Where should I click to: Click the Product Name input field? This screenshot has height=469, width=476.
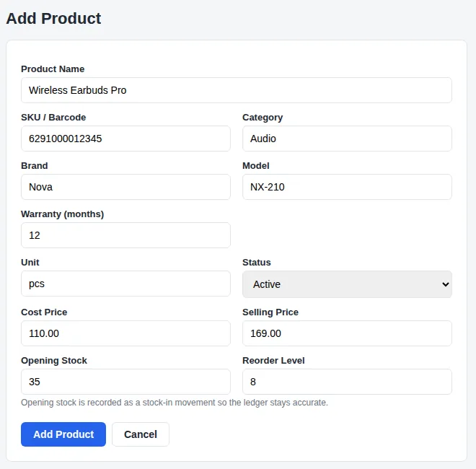(236, 90)
